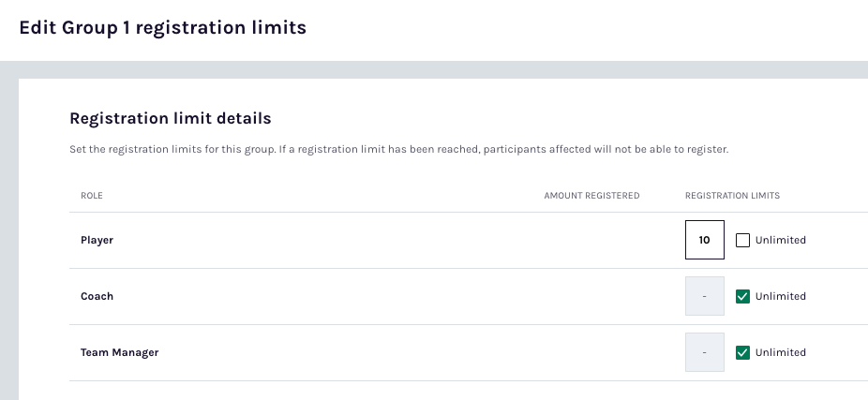The height and width of the screenshot is (400, 868).
Task: Click the Registration limit details heading
Action: point(171,119)
